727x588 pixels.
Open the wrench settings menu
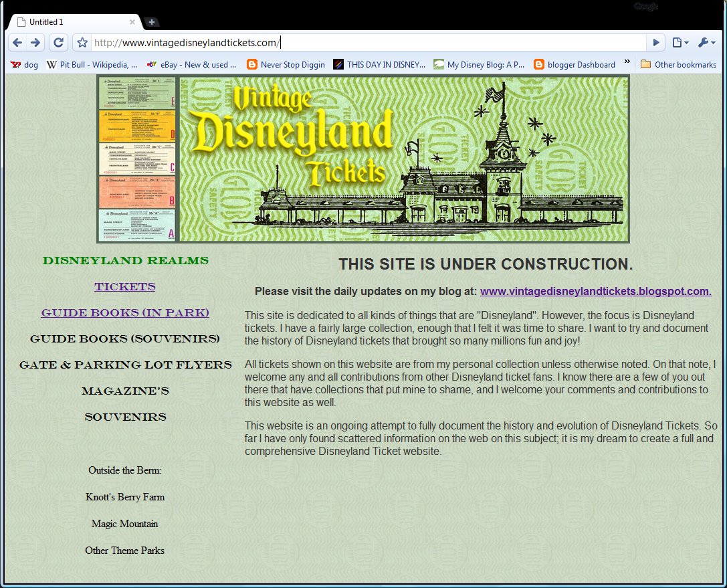click(x=706, y=43)
